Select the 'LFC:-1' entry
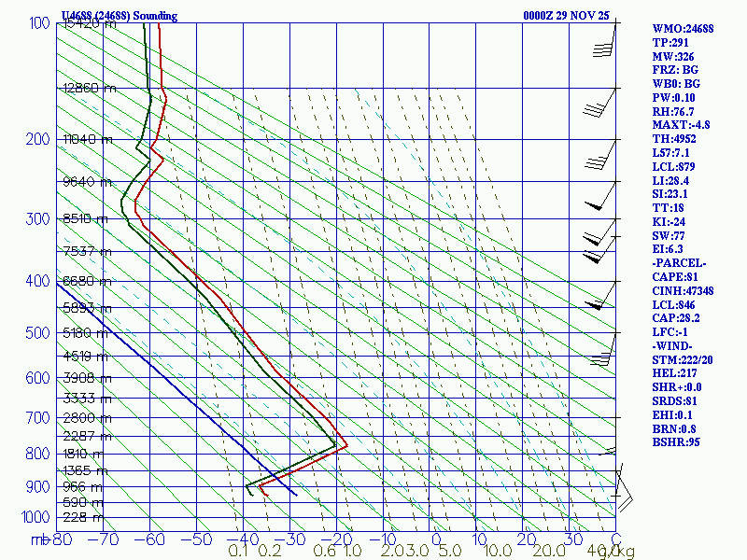This screenshot has height=560, width=747. pos(669,332)
